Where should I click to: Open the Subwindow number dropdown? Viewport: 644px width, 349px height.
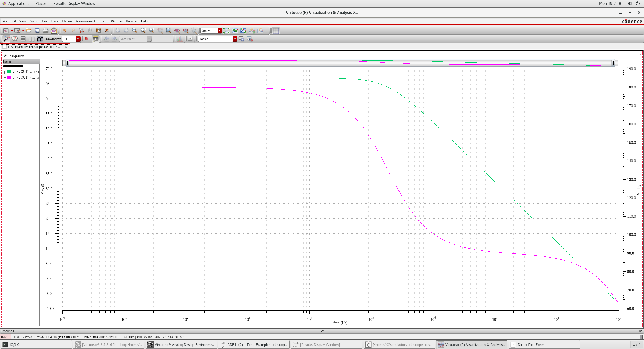pos(78,39)
